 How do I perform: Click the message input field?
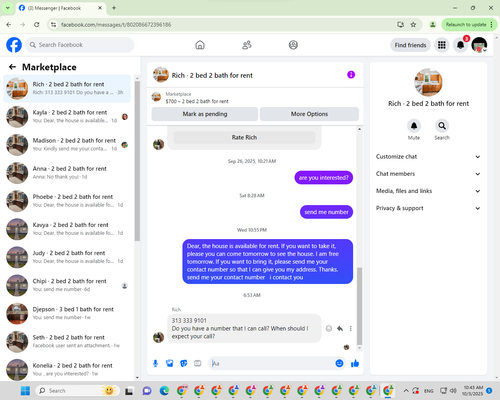coord(273,363)
